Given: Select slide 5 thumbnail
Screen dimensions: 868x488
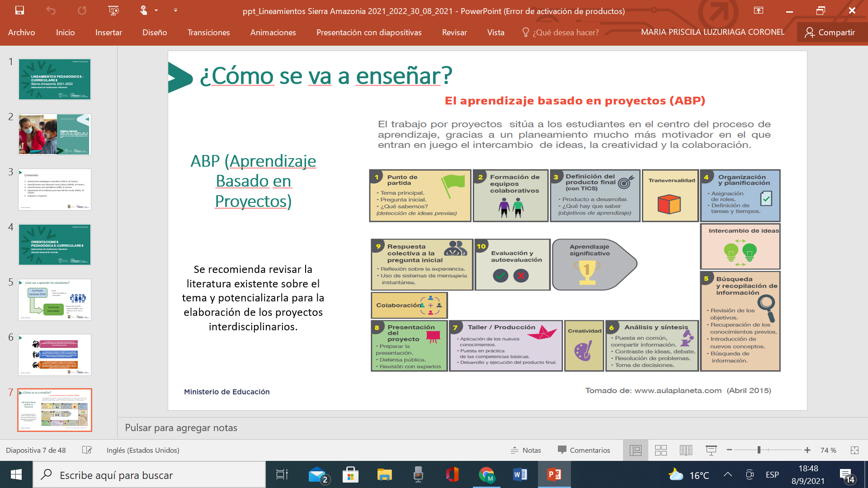Looking at the screenshot, I should point(55,300).
